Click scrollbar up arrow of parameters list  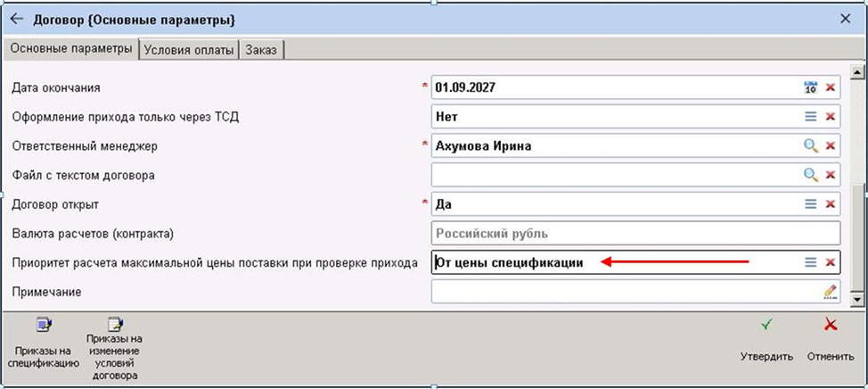coord(857,72)
